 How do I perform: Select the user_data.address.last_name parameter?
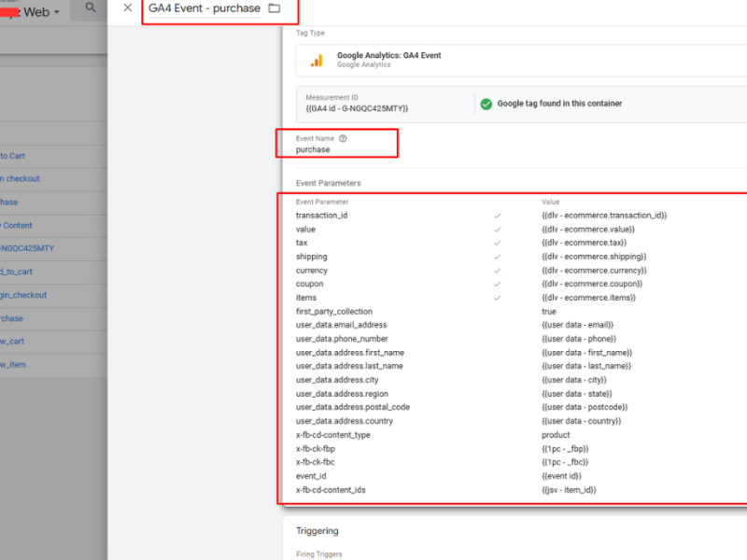click(x=349, y=366)
